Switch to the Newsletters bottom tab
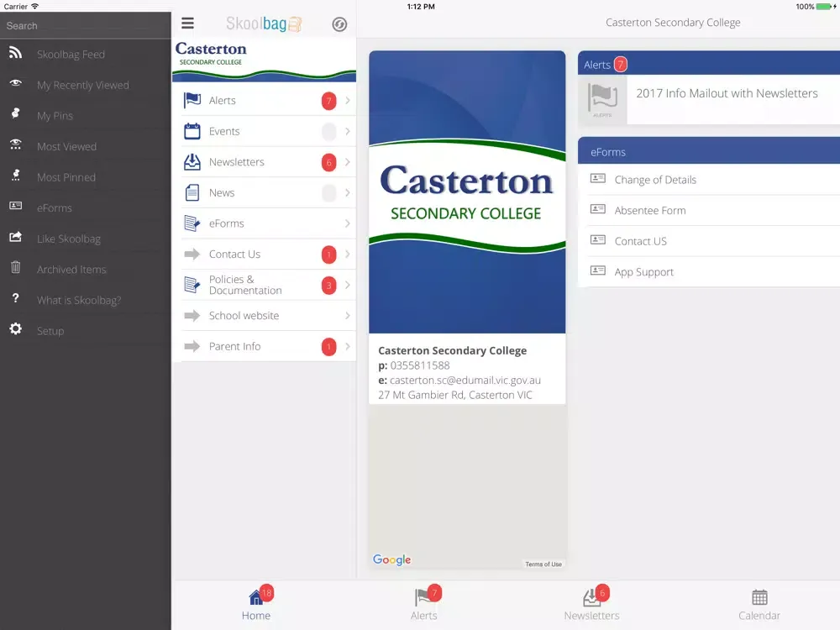This screenshot has width=840, height=630. click(591, 605)
